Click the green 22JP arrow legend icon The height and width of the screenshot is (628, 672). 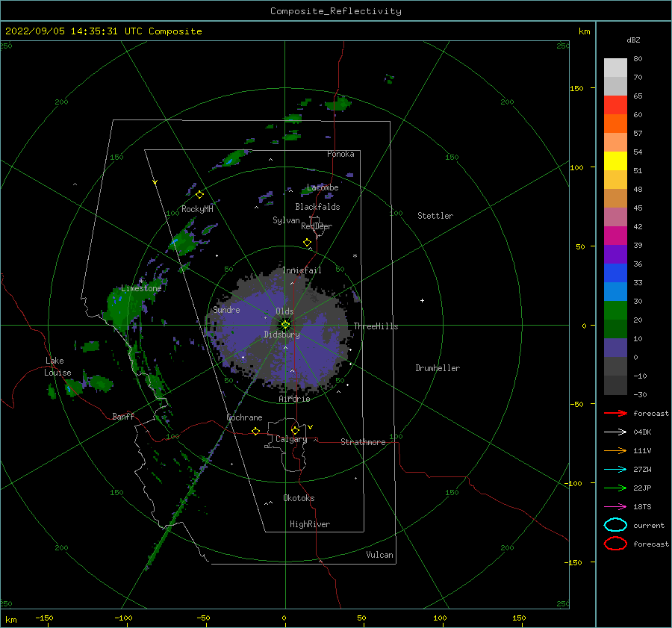pos(615,488)
